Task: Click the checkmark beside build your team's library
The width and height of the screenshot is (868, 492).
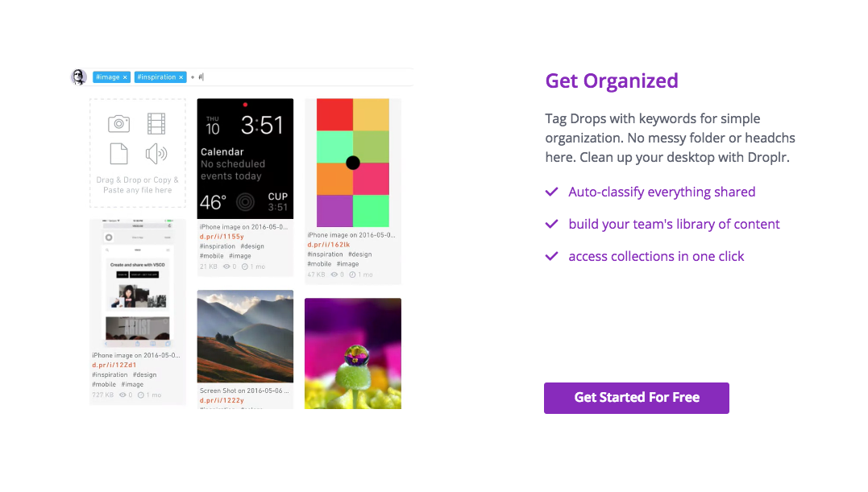Action: 552,224
